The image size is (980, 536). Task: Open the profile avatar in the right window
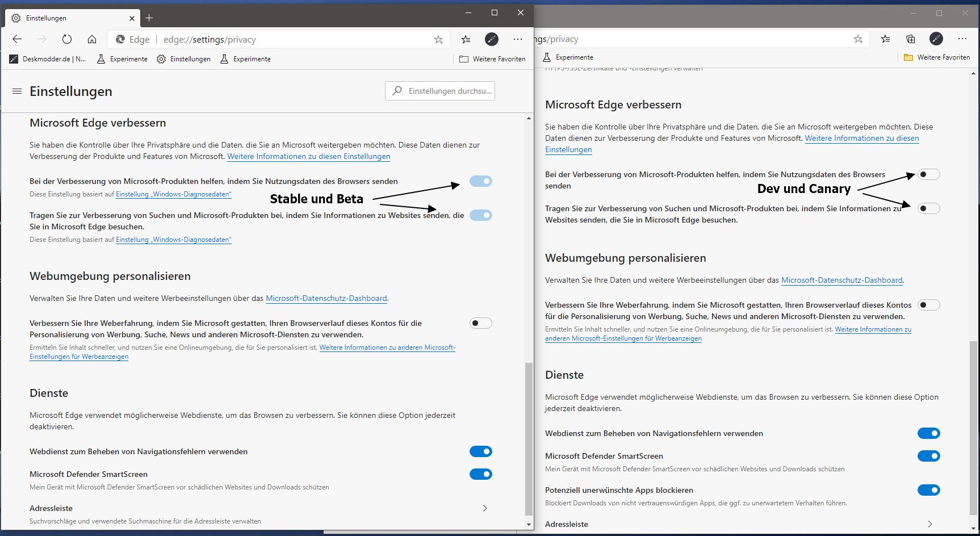click(x=936, y=39)
